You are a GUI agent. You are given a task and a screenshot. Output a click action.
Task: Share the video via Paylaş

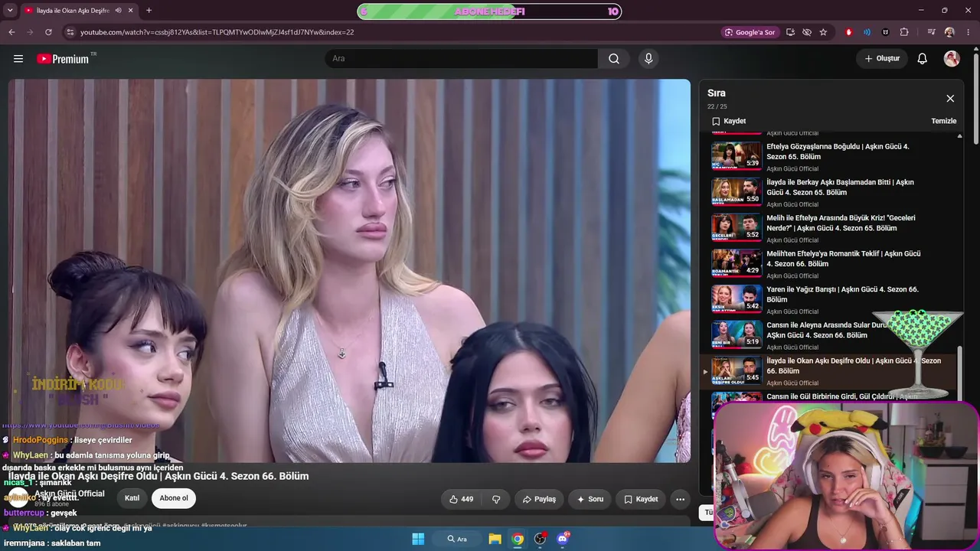[x=539, y=499]
